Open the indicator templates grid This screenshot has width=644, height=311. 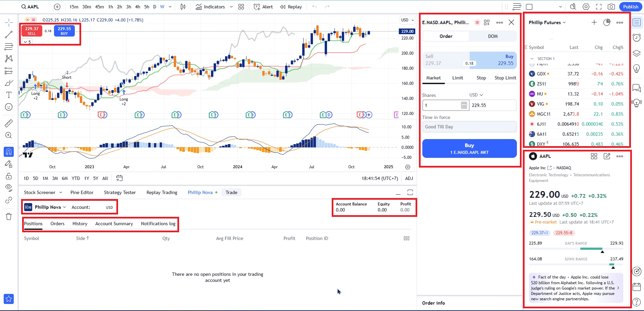[x=241, y=7]
